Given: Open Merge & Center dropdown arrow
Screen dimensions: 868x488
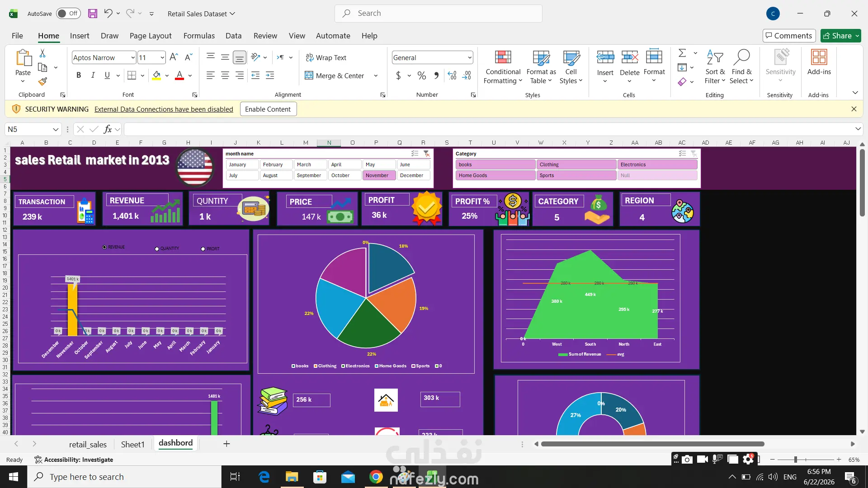Looking at the screenshot, I should click(376, 75).
